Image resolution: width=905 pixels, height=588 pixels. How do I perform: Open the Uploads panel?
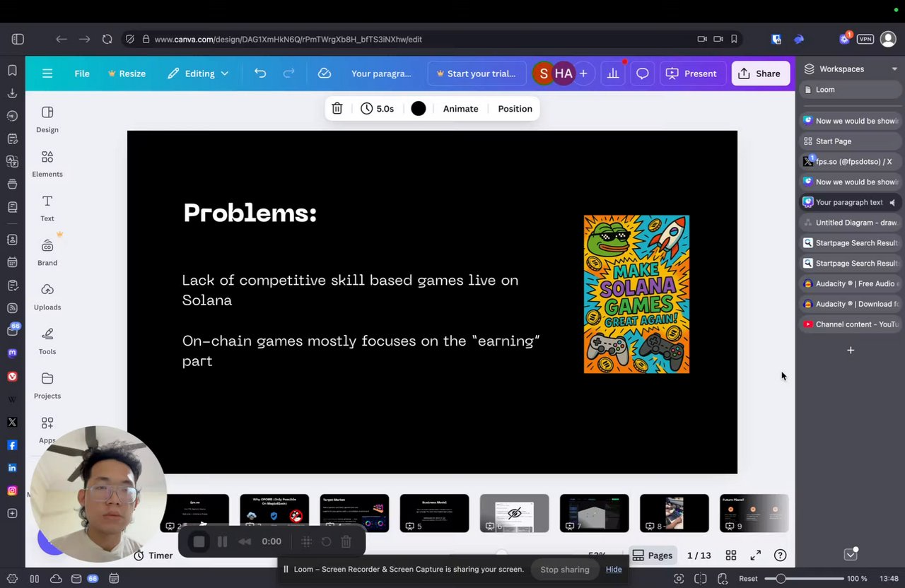point(47,297)
